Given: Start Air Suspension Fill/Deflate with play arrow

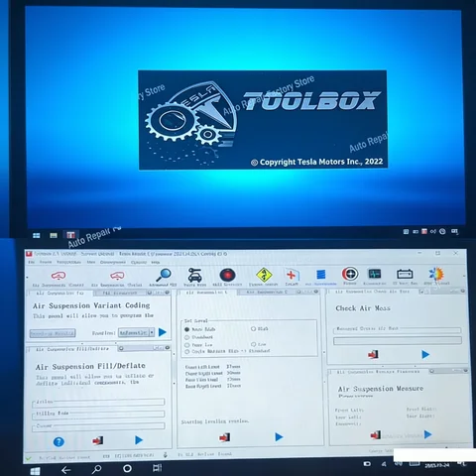Looking at the screenshot, I should point(139,440).
